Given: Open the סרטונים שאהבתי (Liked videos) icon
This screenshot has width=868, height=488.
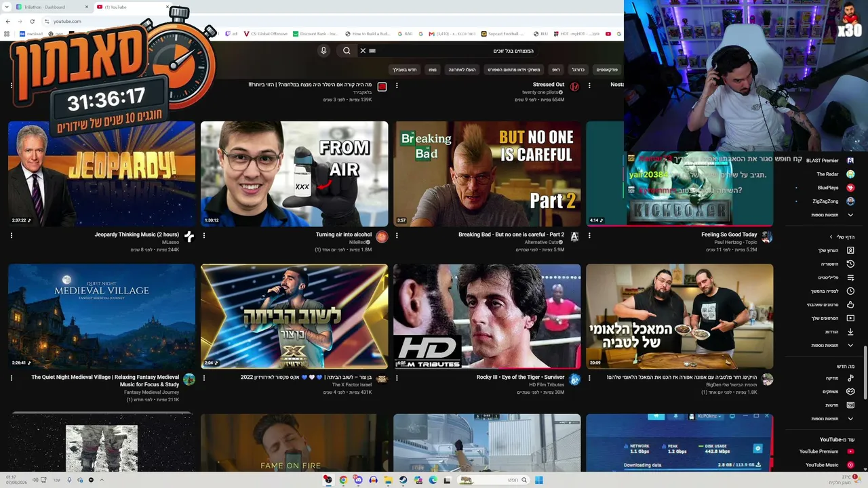Looking at the screenshot, I should (x=850, y=304).
